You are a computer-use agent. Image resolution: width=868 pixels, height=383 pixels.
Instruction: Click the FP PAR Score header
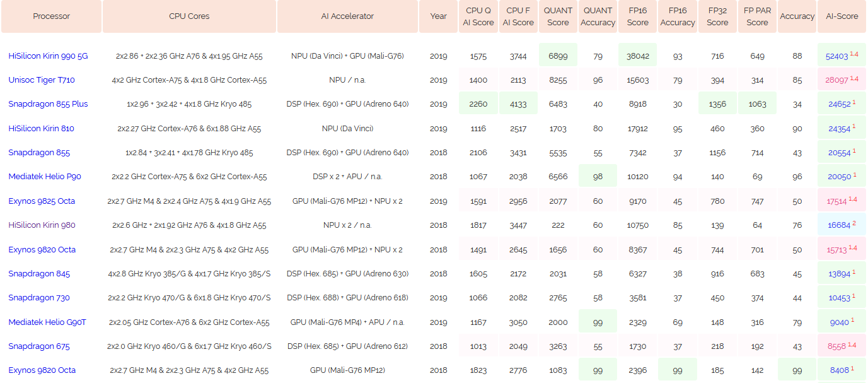(x=757, y=16)
